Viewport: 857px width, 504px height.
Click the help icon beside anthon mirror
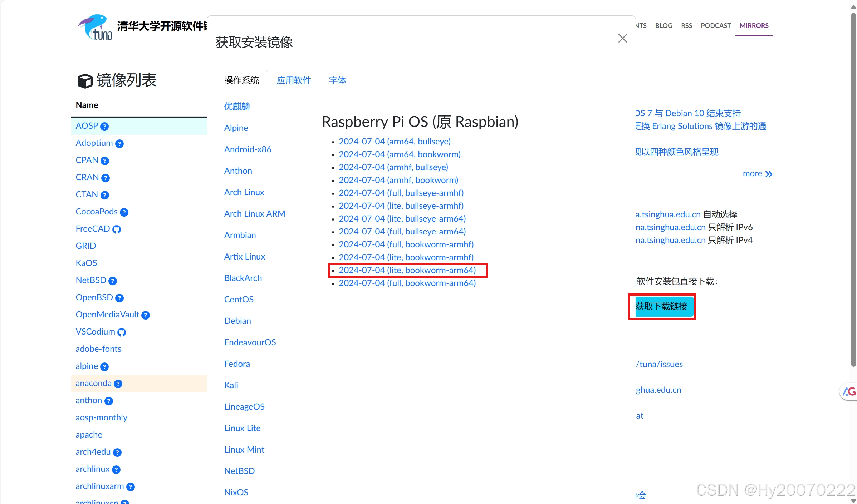tap(109, 401)
